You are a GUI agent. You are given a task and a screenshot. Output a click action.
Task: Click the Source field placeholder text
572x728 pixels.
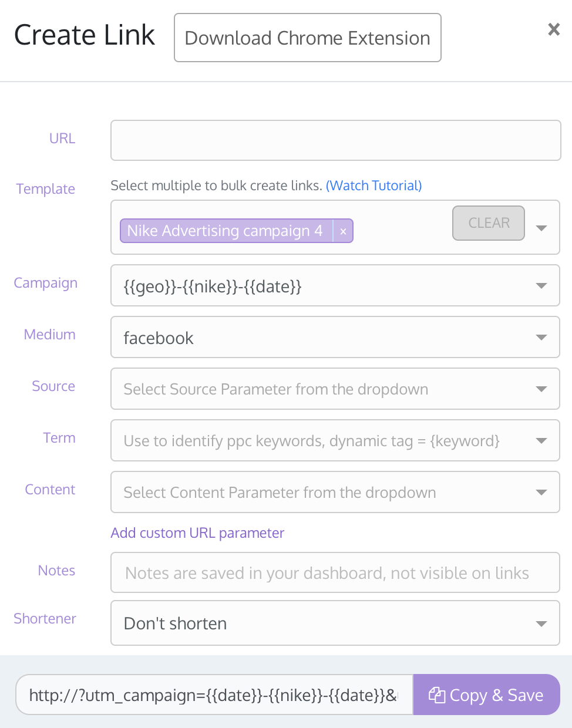(x=275, y=389)
